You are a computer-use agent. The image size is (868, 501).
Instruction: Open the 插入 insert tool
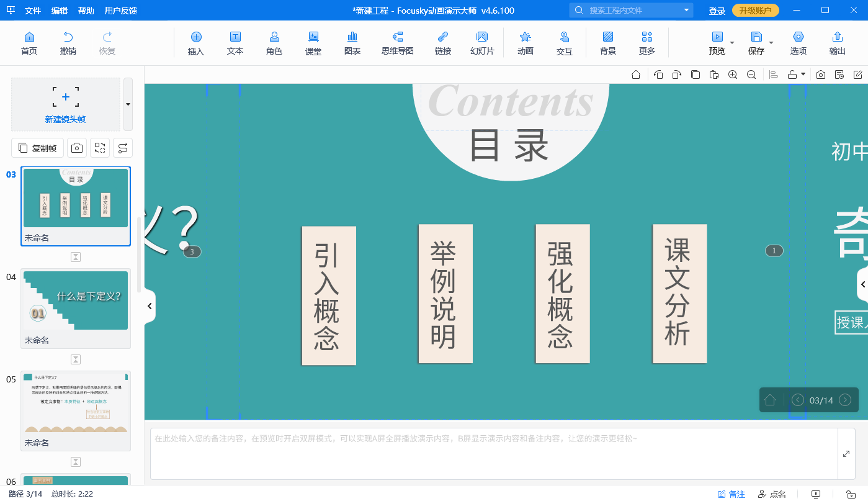(x=196, y=43)
